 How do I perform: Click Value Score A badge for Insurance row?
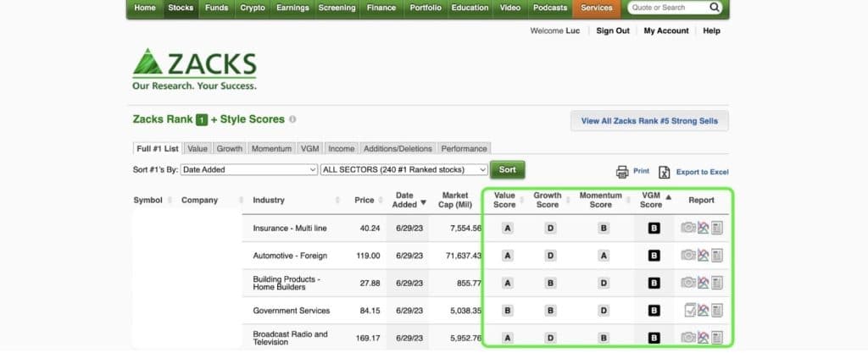tap(507, 228)
